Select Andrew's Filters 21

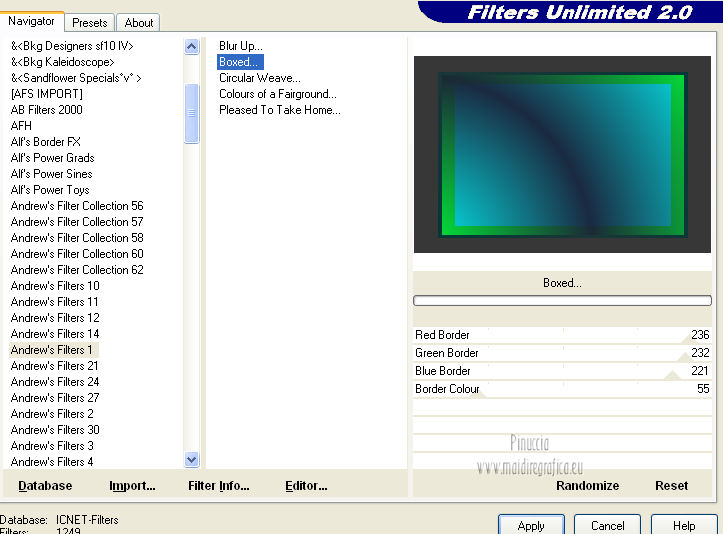tap(55, 366)
